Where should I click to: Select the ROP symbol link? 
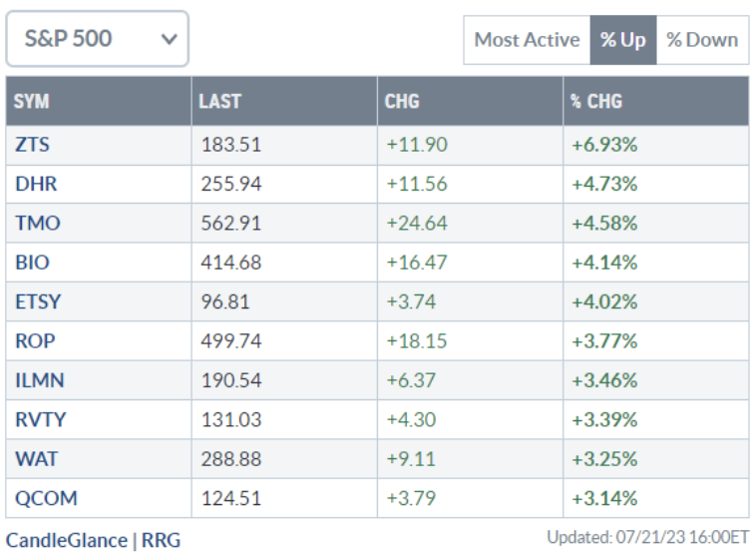[x=33, y=340]
